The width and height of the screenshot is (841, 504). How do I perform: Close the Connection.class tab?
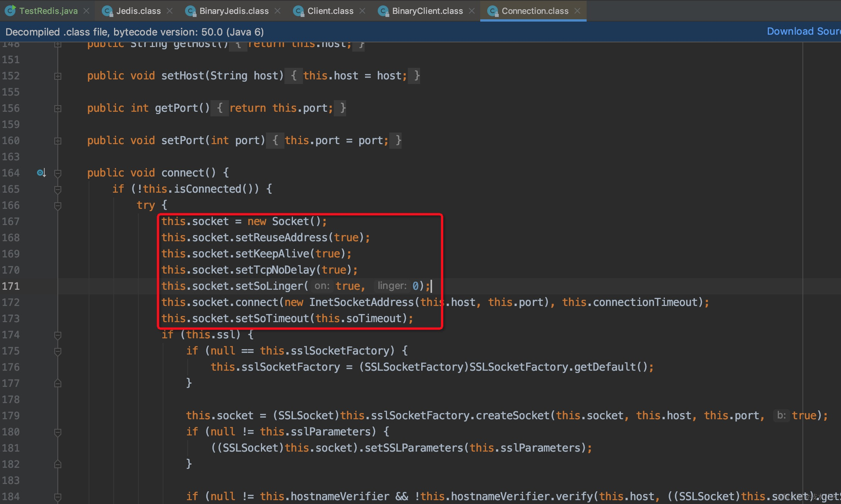[577, 11]
